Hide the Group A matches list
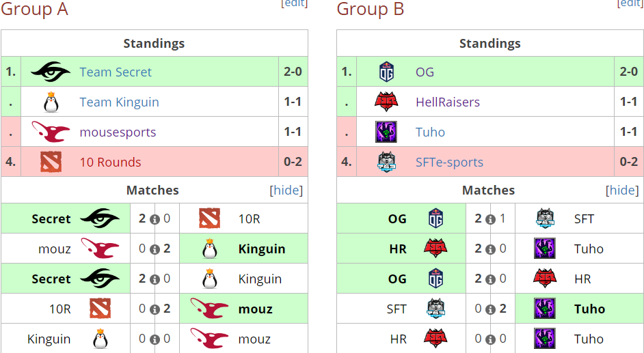644x353 pixels. [x=286, y=190]
